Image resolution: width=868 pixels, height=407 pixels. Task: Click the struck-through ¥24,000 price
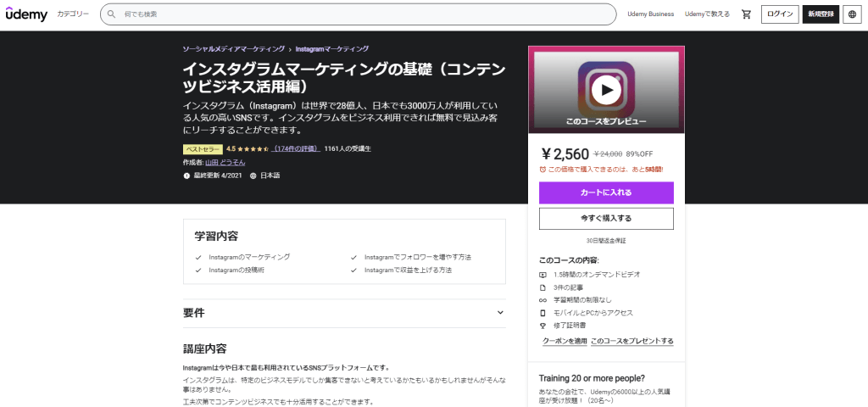[608, 154]
